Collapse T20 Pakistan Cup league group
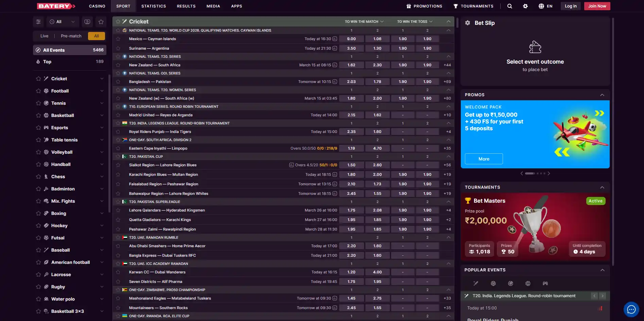This screenshot has width=644, height=321. [x=449, y=156]
